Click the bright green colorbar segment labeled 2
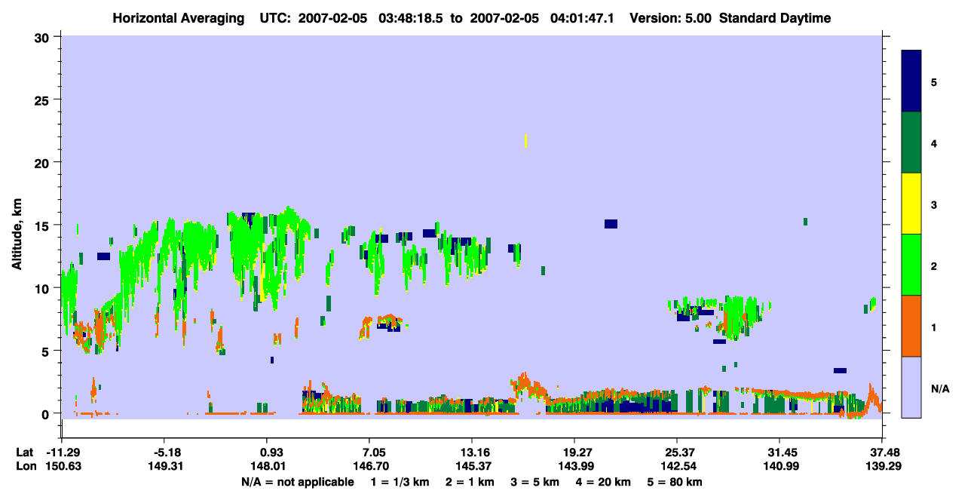980x503 pixels. (x=911, y=265)
